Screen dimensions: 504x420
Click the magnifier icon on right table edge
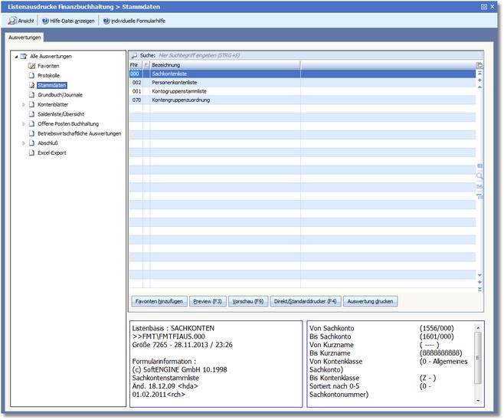[479, 176]
